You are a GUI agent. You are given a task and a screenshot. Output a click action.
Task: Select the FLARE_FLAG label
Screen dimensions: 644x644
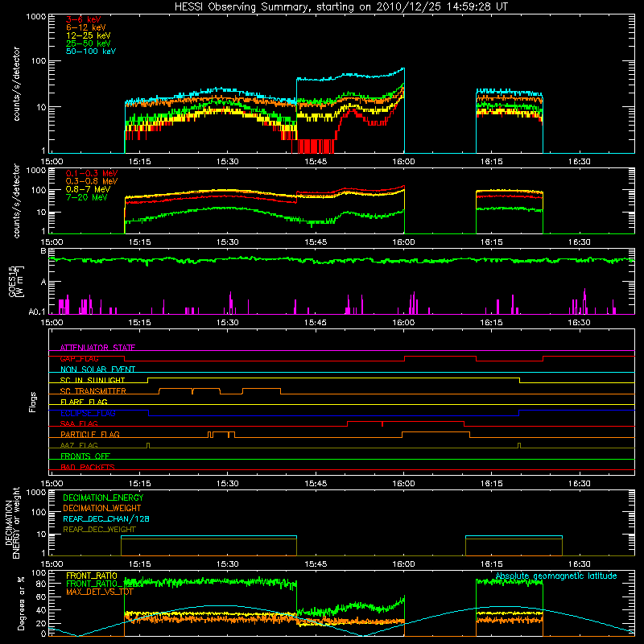coord(84,402)
